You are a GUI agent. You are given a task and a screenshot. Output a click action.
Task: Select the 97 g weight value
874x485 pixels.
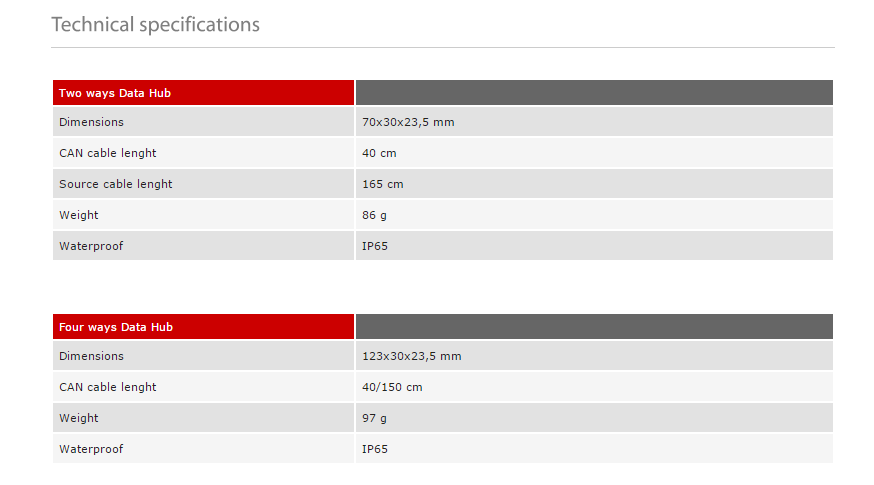click(x=374, y=418)
